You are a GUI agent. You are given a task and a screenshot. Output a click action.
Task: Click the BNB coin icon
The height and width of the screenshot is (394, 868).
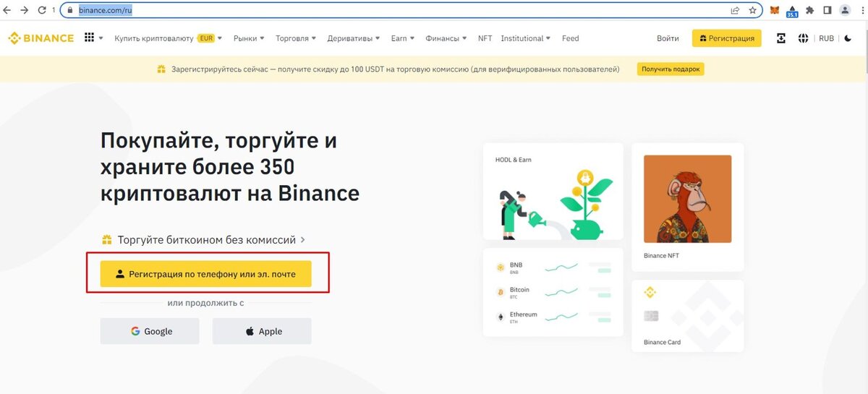(500, 267)
